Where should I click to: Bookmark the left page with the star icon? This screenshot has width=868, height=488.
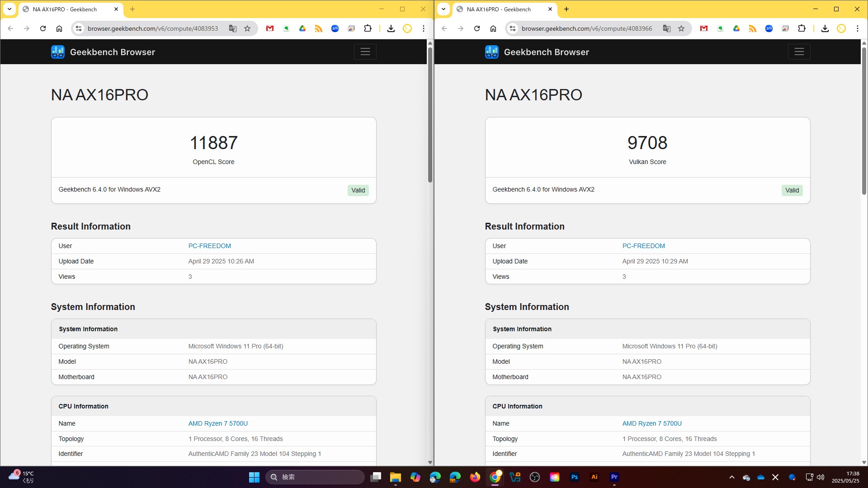click(x=247, y=28)
